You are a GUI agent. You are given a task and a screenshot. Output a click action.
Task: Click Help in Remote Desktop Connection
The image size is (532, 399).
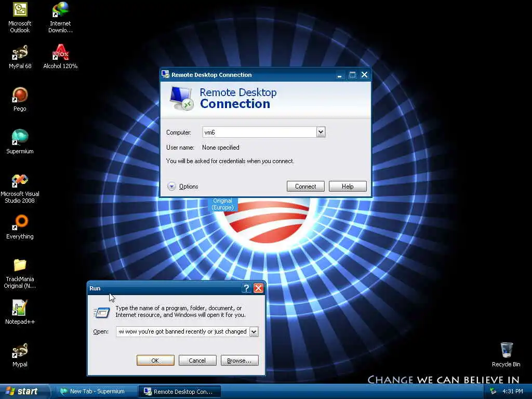pos(348,187)
